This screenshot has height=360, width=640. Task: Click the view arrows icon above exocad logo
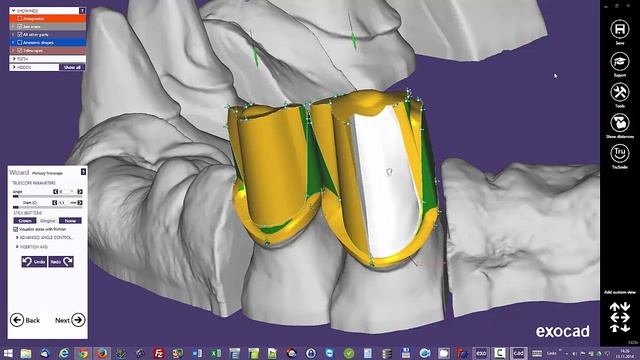click(x=620, y=317)
